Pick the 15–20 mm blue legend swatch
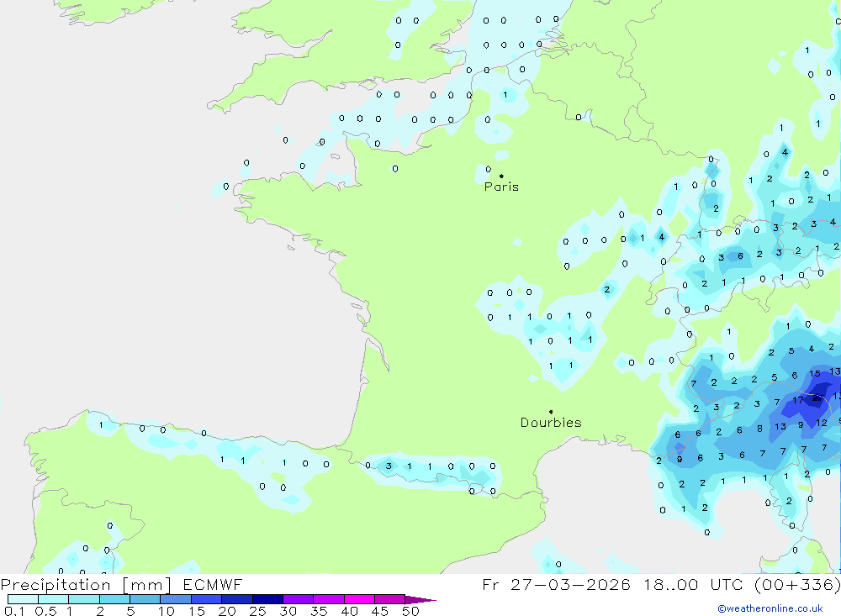841x616 pixels. click(x=207, y=599)
